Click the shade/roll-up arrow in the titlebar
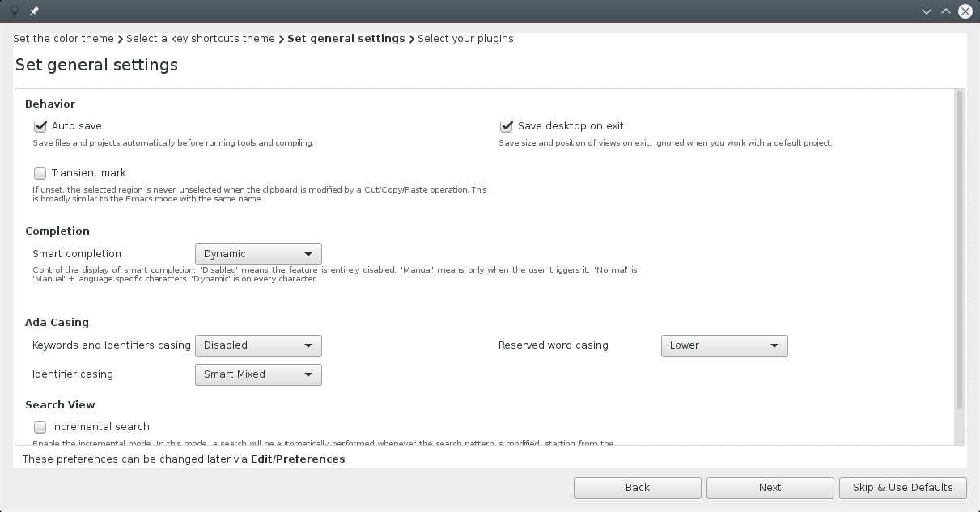This screenshot has width=980, height=512. (945, 11)
